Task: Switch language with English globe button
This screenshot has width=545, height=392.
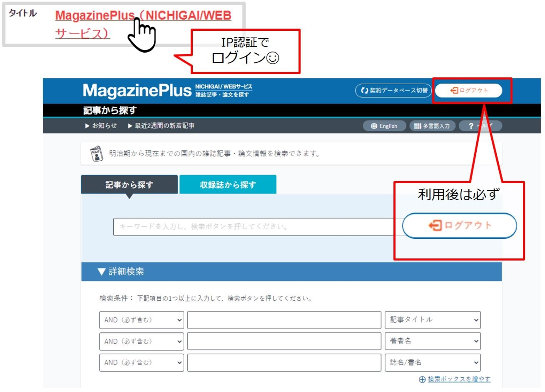Action: tap(384, 126)
